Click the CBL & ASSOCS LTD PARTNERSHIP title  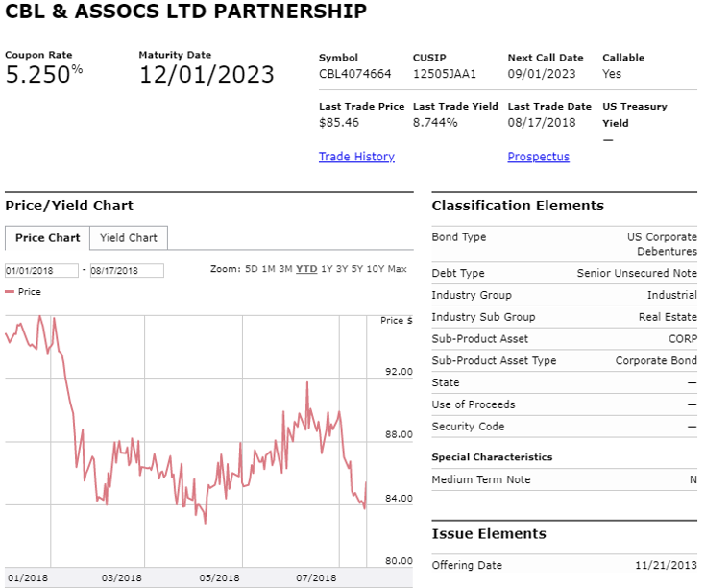[x=185, y=11]
